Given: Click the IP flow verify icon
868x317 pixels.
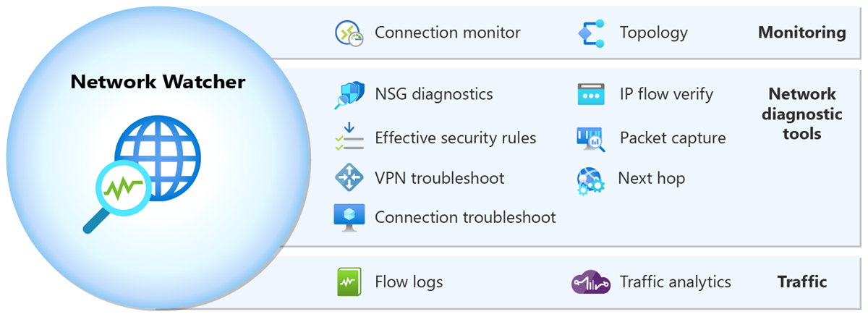Looking at the screenshot, I should pyautogui.click(x=591, y=95).
